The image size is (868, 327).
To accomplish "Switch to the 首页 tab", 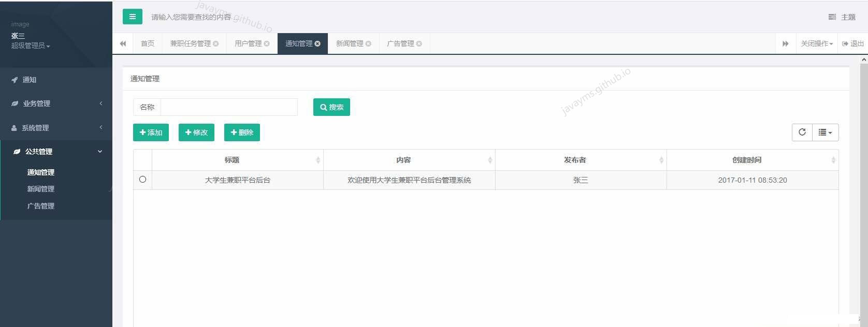I will coord(148,43).
